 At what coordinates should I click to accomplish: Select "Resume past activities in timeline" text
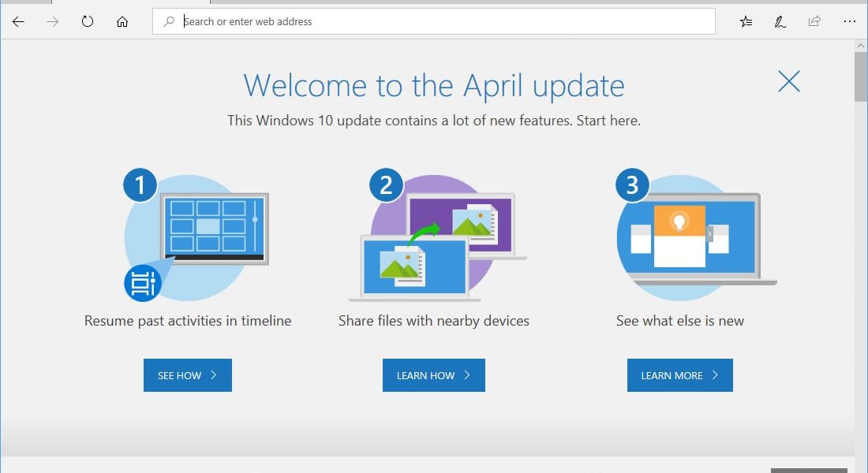pos(188,321)
